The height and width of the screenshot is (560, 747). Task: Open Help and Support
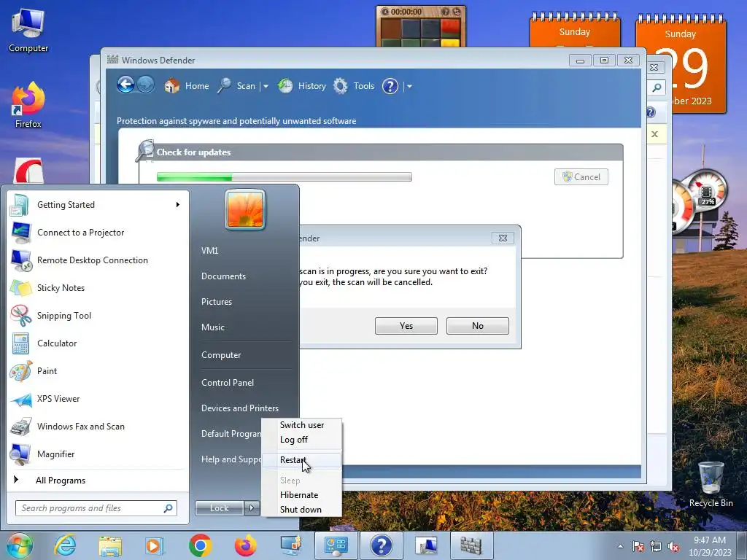[231, 459]
